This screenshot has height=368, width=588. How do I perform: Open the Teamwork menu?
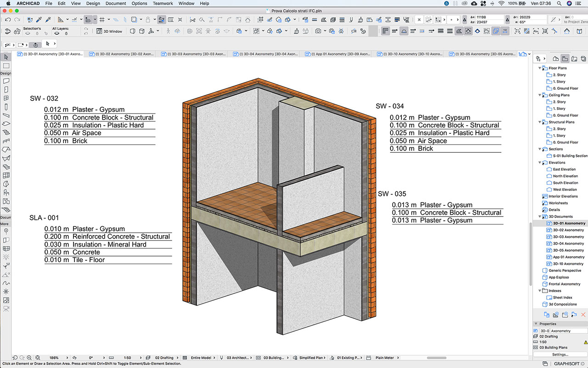tap(163, 3)
